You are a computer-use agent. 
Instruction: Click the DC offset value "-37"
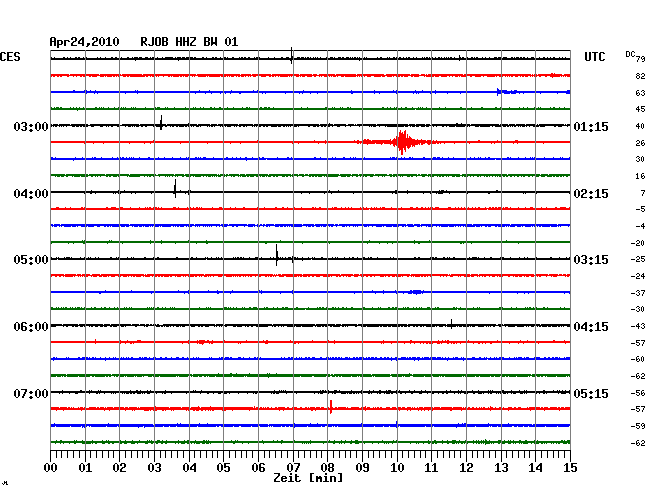point(638,293)
